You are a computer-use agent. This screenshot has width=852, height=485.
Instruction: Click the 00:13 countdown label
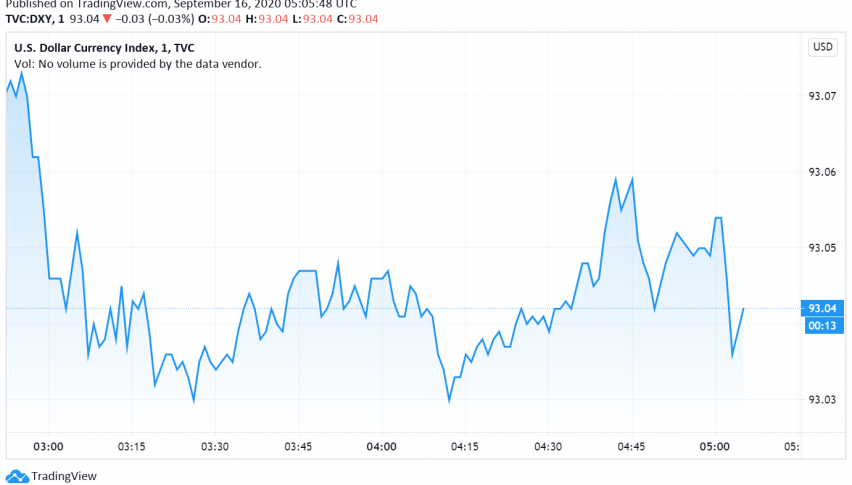(822, 325)
